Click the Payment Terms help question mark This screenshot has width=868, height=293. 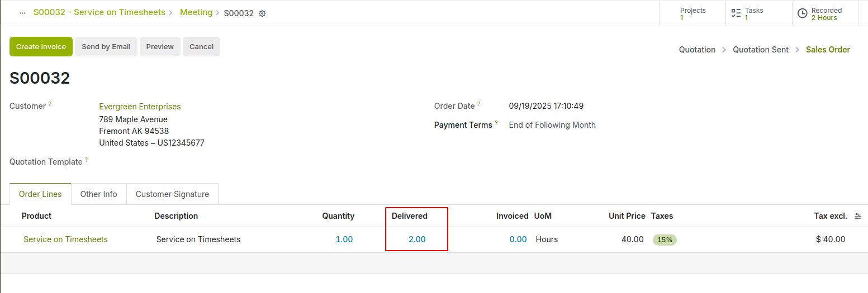[496, 123]
